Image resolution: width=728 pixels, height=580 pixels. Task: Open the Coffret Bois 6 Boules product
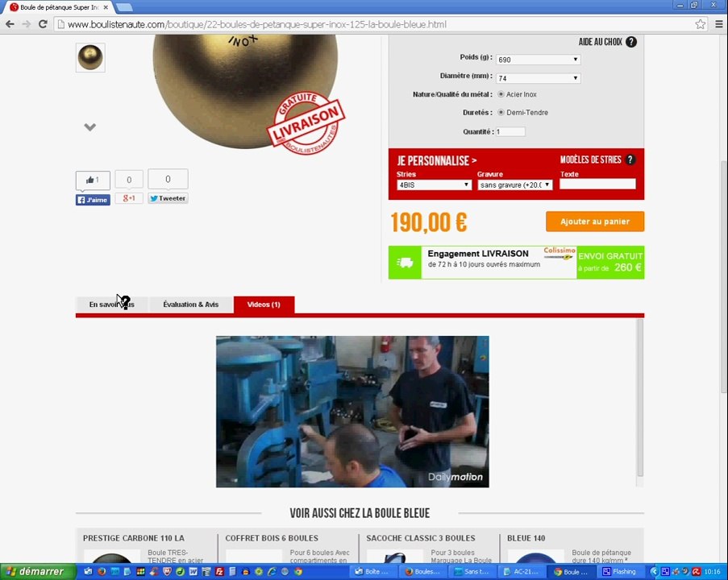[x=272, y=538]
